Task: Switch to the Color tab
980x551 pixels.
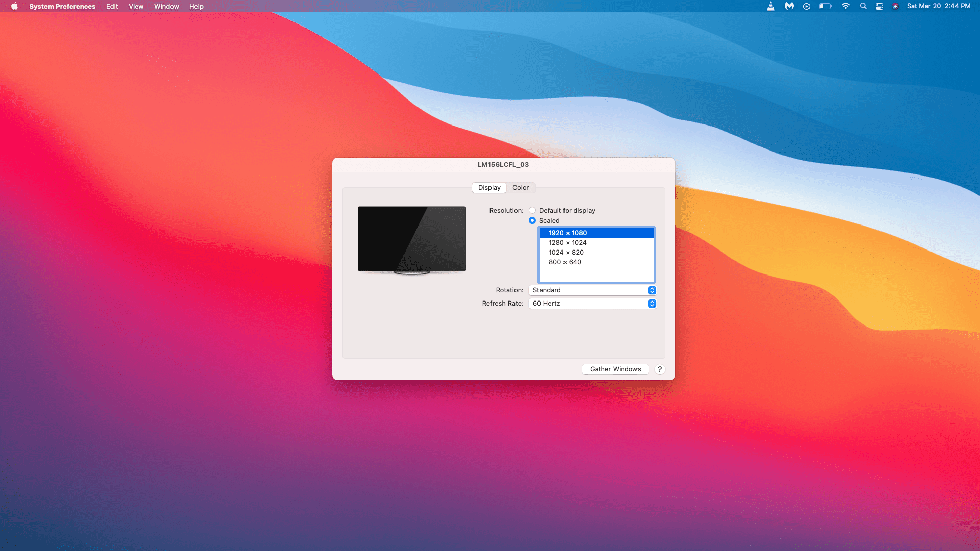Action: point(520,187)
